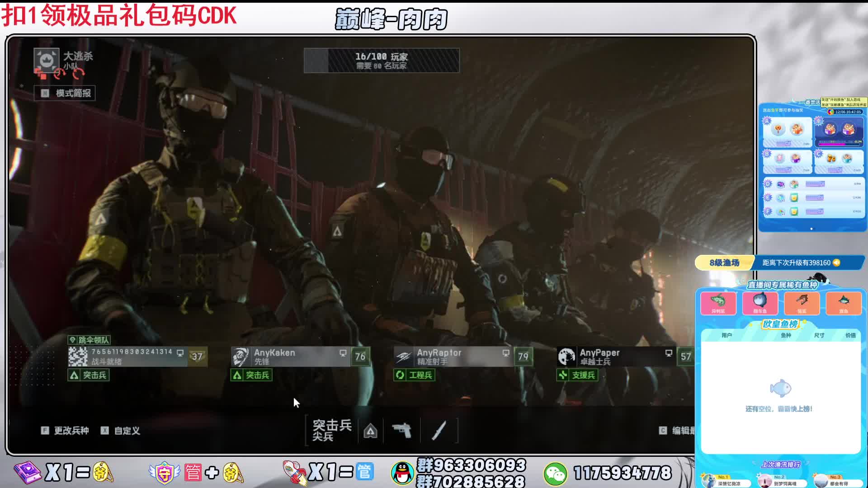
Task: Click the 突击兵 尖兵 loadout label
Action: (x=331, y=430)
